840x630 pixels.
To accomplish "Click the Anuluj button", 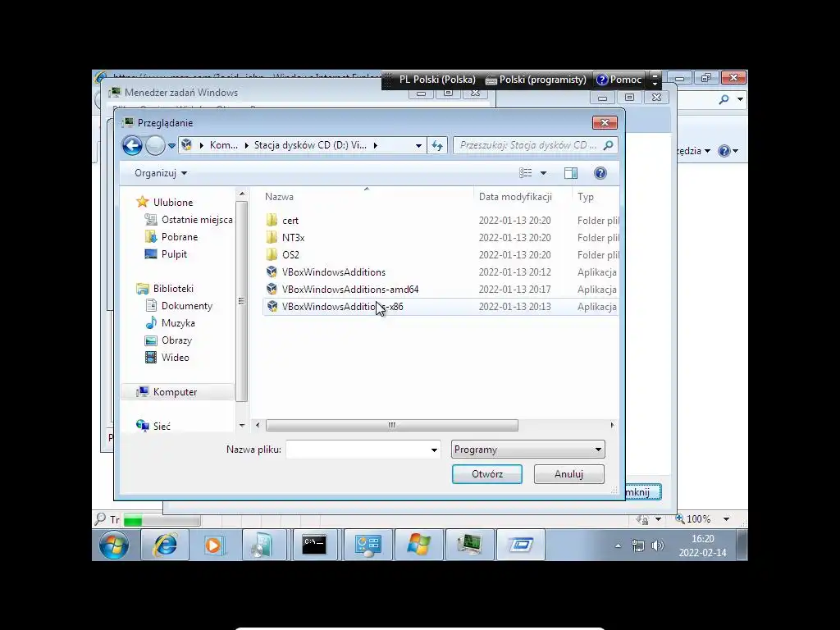I will coord(569,474).
